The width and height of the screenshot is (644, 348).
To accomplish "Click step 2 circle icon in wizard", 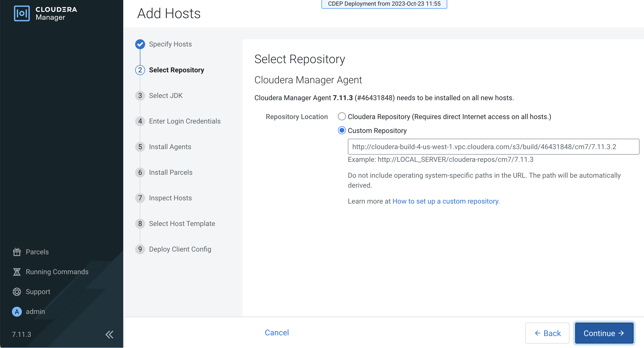I will [x=140, y=70].
